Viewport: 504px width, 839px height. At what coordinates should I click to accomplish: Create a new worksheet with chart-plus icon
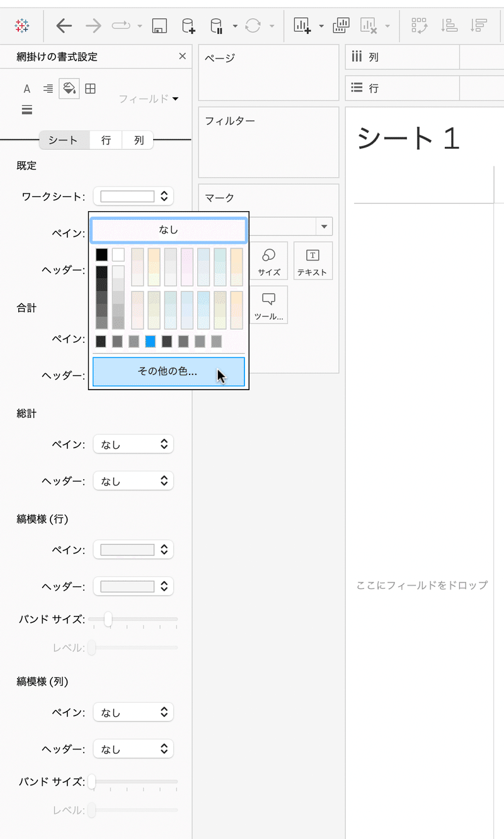tap(302, 25)
